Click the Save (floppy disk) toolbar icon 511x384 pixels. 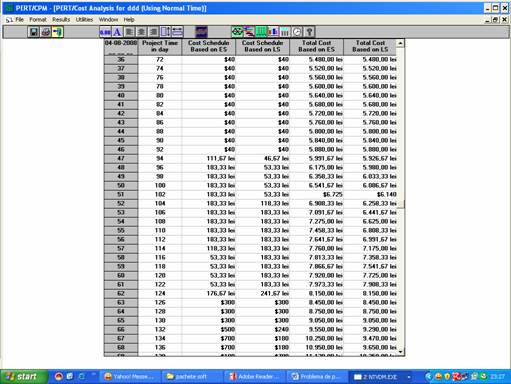pos(33,32)
